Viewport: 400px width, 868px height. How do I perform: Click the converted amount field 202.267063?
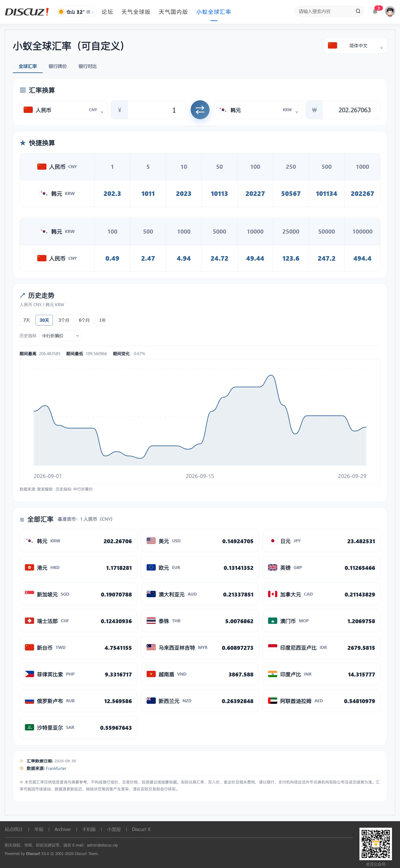tap(351, 110)
